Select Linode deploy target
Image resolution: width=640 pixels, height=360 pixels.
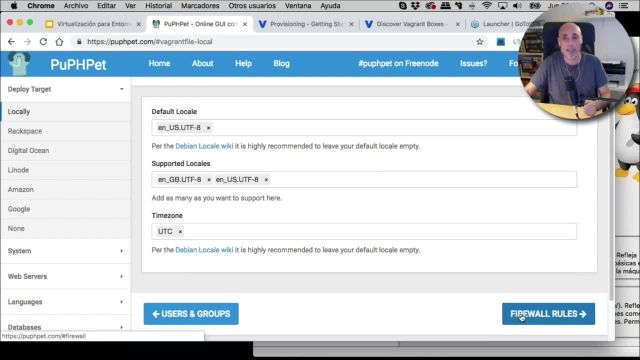[65, 170]
